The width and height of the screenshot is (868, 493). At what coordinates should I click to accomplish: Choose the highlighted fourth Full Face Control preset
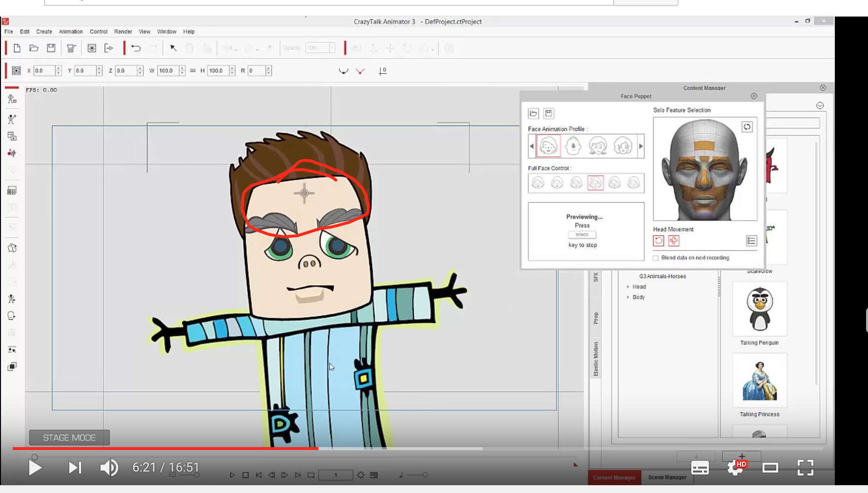coord(596,183)
